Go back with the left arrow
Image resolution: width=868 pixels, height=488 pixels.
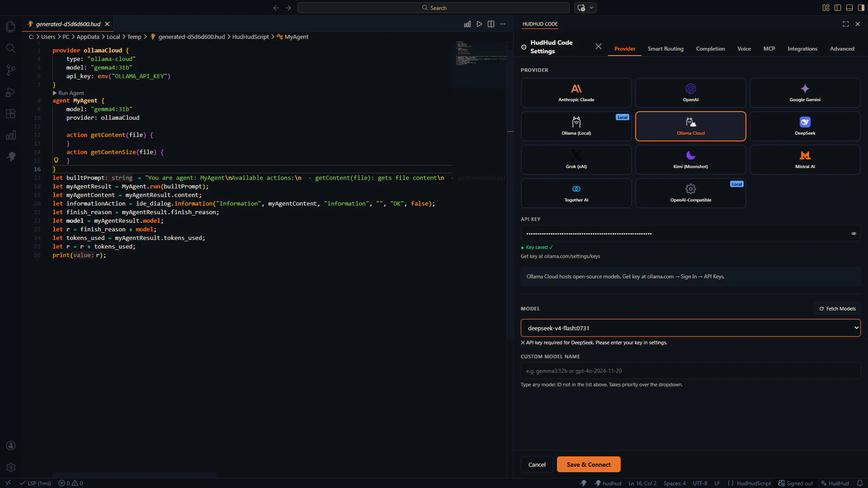coord(276,8)
